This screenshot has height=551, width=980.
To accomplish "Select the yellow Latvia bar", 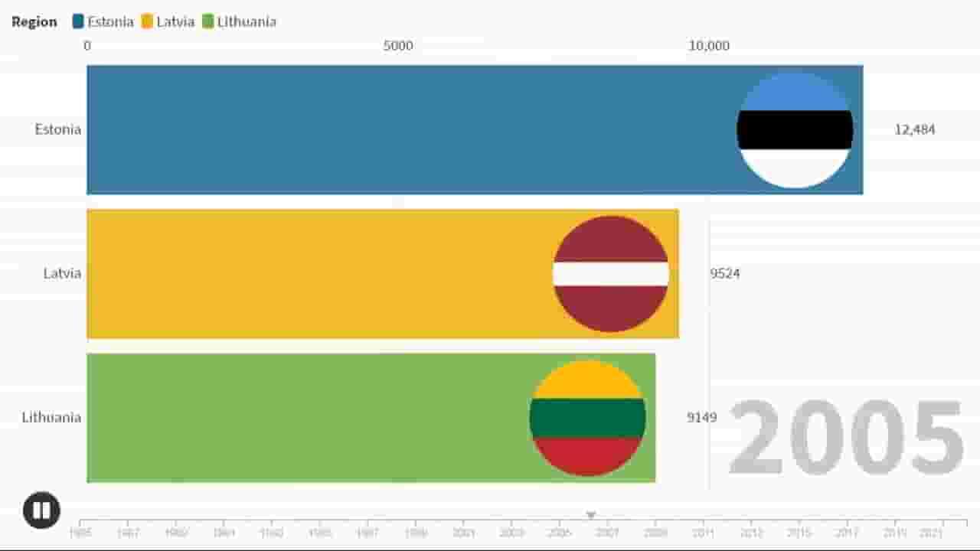I will 383,274.
